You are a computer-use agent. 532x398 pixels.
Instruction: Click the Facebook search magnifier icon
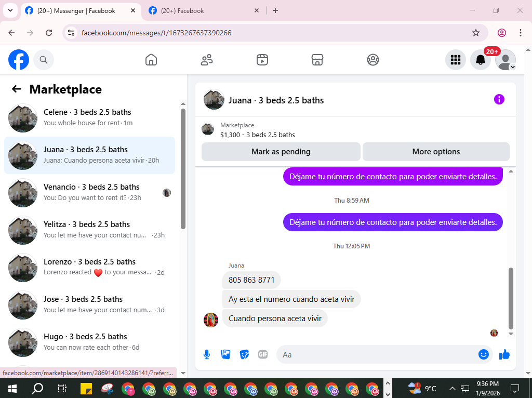pyautogui.click(x=44, y=60)
